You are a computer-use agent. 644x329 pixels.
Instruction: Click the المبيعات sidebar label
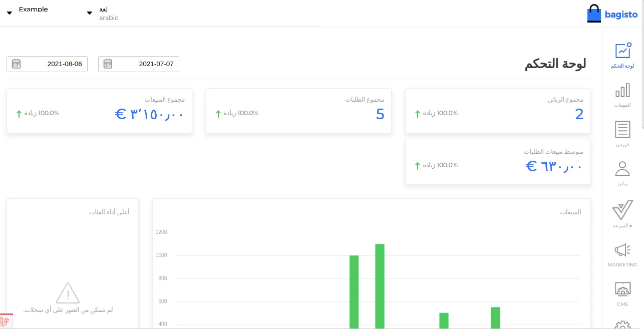[622, 105]
